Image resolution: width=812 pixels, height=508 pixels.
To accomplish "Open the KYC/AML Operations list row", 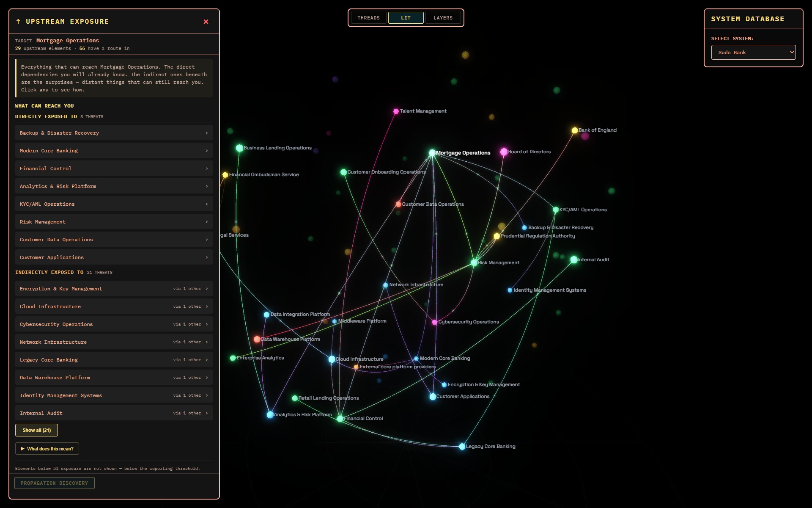I will 114,204.
